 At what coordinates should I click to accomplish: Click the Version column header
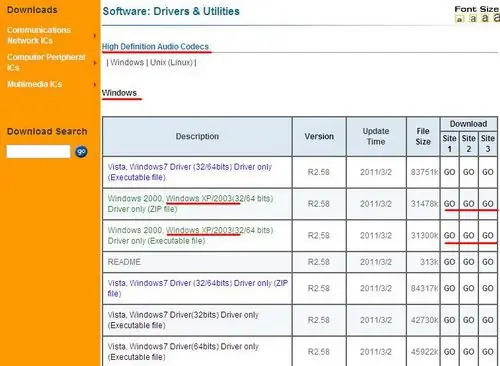tap(319, 136)
